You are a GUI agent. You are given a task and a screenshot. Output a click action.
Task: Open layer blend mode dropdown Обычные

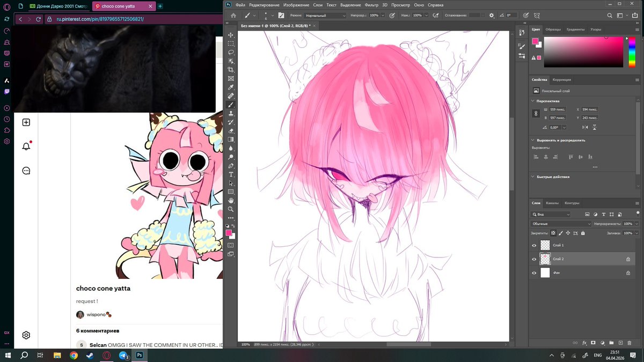tap(561, 224)
